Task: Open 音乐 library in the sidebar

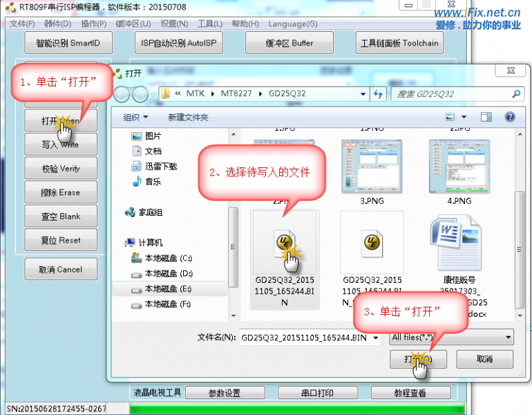Action: coord(153,181)
